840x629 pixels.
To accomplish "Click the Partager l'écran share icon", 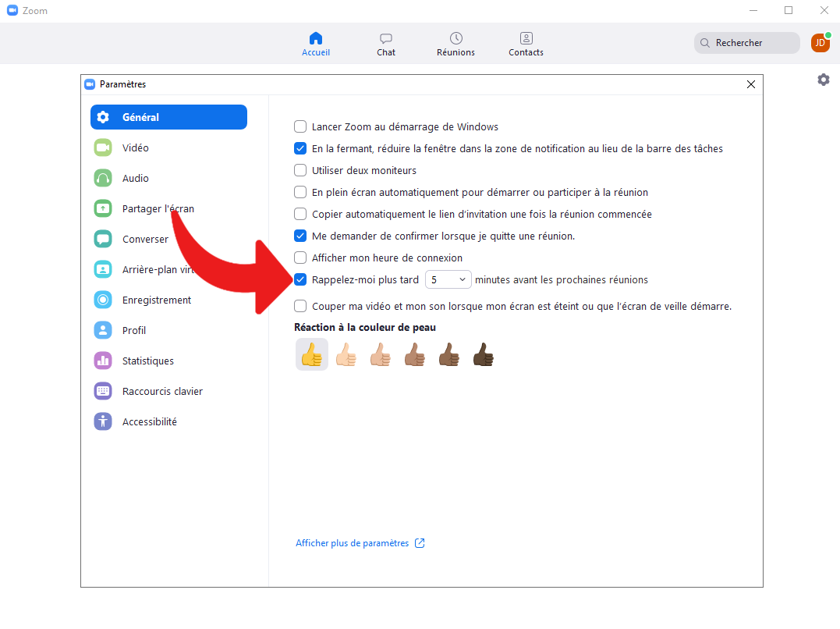I will coord(103,208).
